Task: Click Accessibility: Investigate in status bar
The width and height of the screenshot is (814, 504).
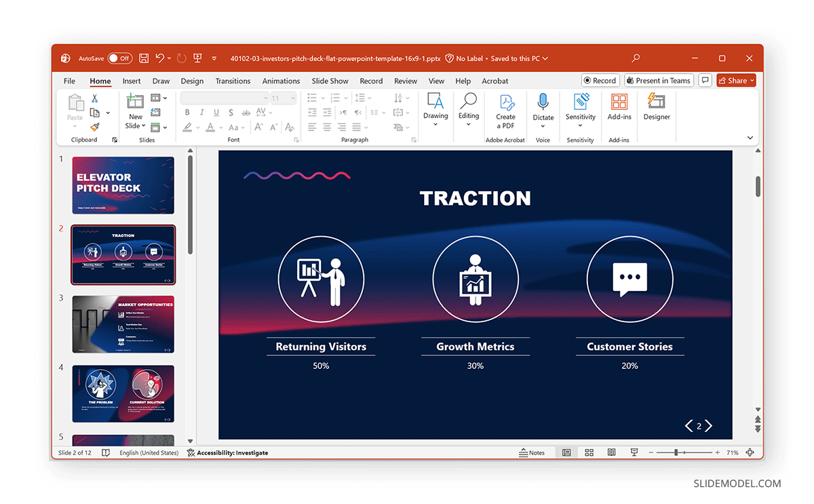Action: [x=227, y=452]
